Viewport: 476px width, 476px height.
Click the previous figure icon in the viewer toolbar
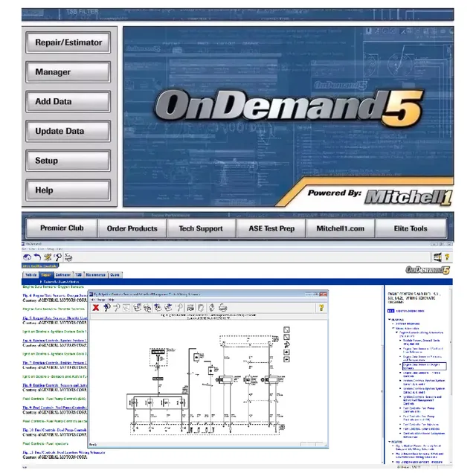coord(158,308)
